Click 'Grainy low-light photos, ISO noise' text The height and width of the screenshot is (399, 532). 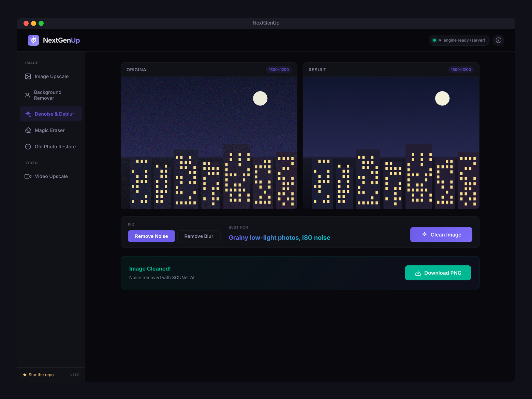click(x=279, y=238)
